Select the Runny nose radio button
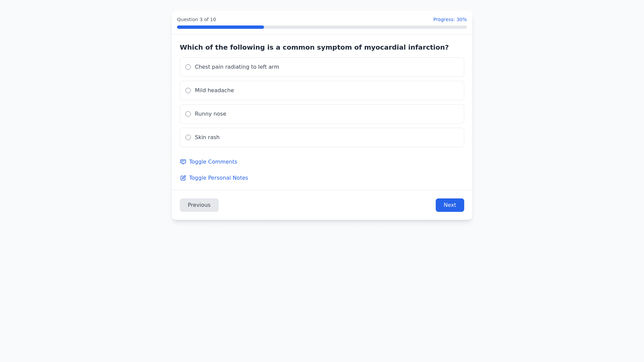This screenshot has width=644, height=362. (188, 114)
